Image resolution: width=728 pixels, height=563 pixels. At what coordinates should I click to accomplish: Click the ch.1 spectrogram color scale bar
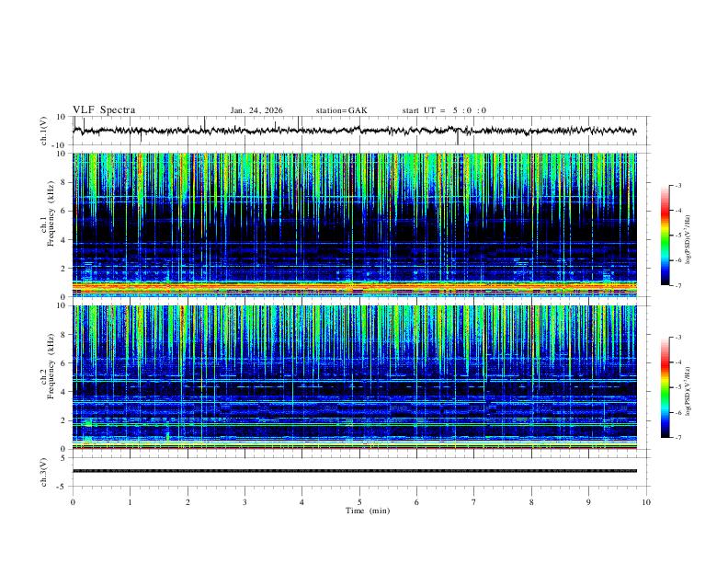point(665,236)
